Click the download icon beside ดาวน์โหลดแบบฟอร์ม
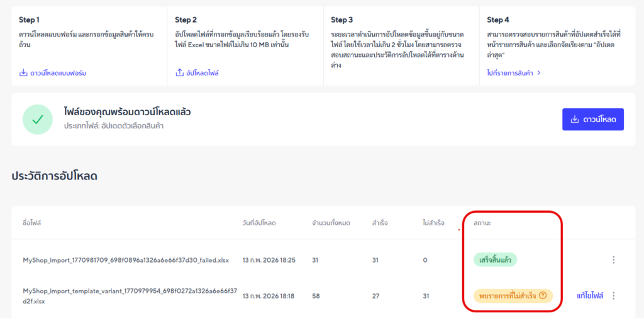 [23, 73]
